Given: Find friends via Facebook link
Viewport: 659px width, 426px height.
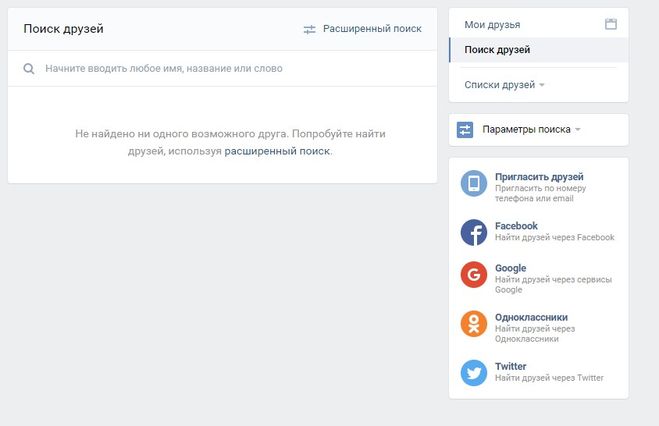Looking at the screenshot, I should pyautogui.click(x=516, y=226).
